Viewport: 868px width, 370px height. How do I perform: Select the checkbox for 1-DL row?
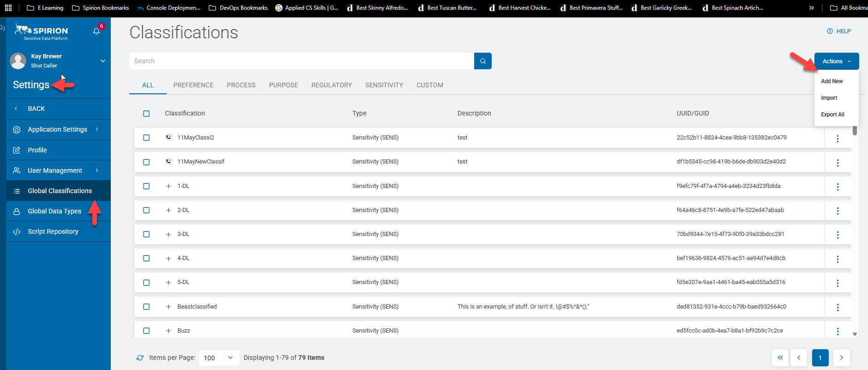pos(146,186)
